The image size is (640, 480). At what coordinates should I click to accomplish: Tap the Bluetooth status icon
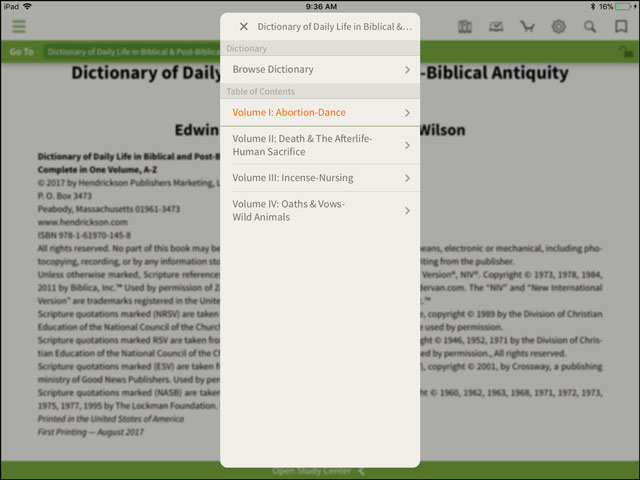[593, 7]
